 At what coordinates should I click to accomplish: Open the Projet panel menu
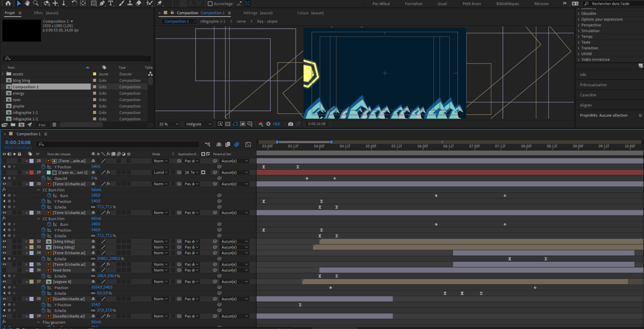(x=20, y=13)
